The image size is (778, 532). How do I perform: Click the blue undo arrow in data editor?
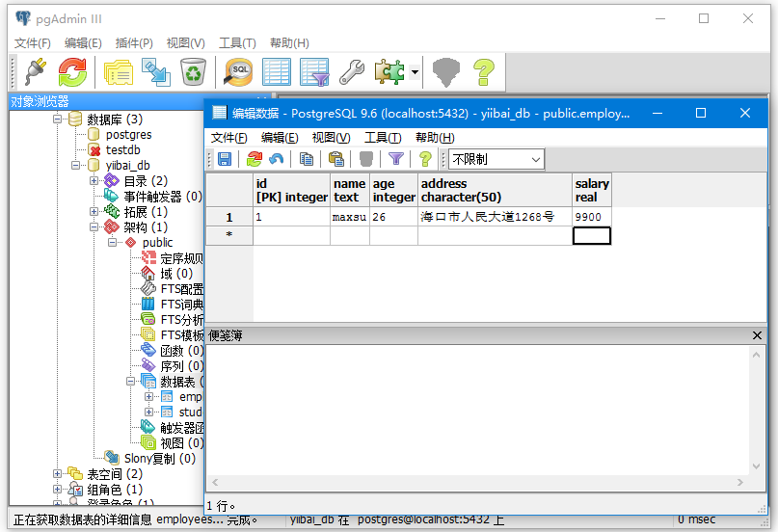coord(277,159)
